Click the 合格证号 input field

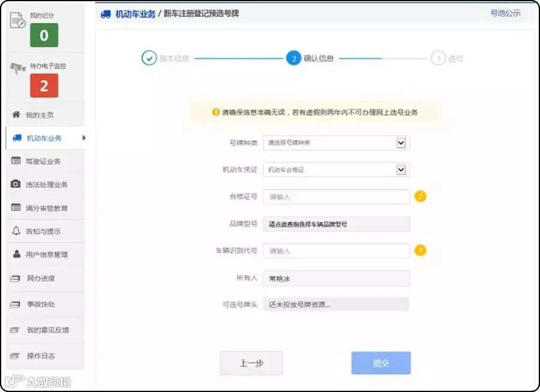pos(336,197)
